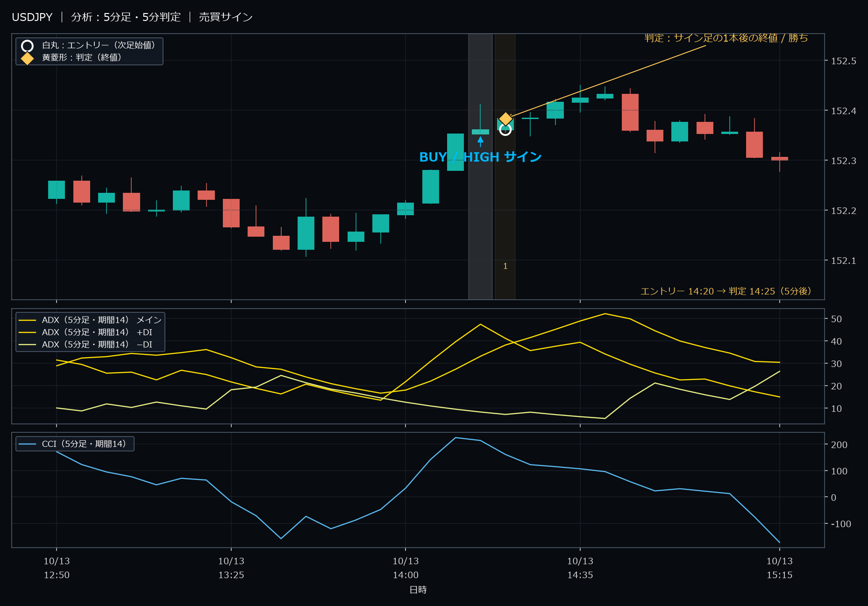
Task: Click the 10/13 13:25 time axis label
Action: (x=231, y=568)
